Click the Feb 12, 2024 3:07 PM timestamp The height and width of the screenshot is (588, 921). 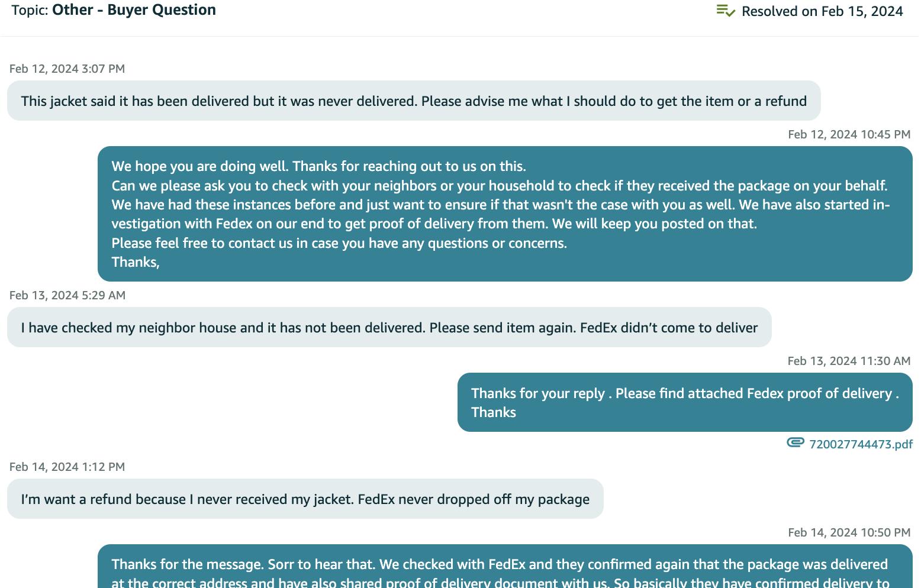coord(67,69)
